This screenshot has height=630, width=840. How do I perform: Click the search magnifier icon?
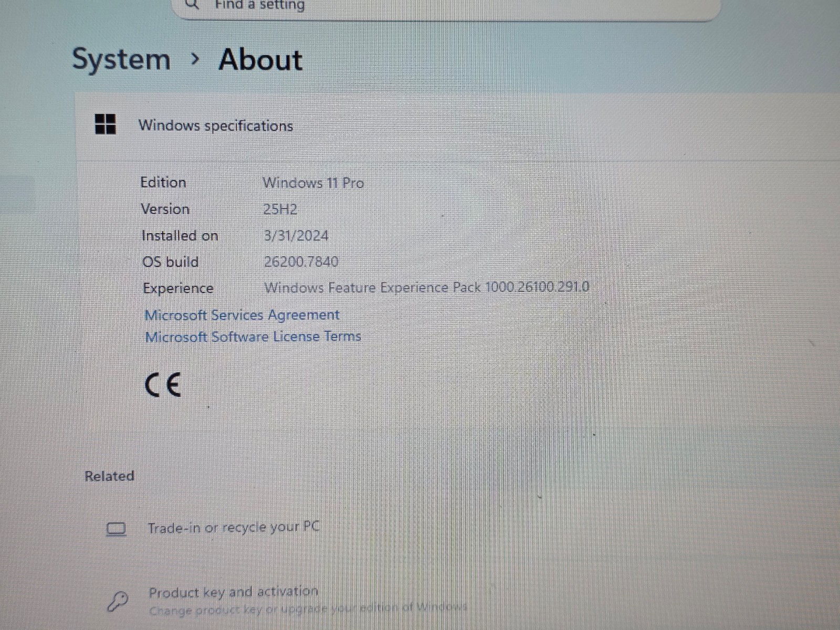tap(193, 4)
